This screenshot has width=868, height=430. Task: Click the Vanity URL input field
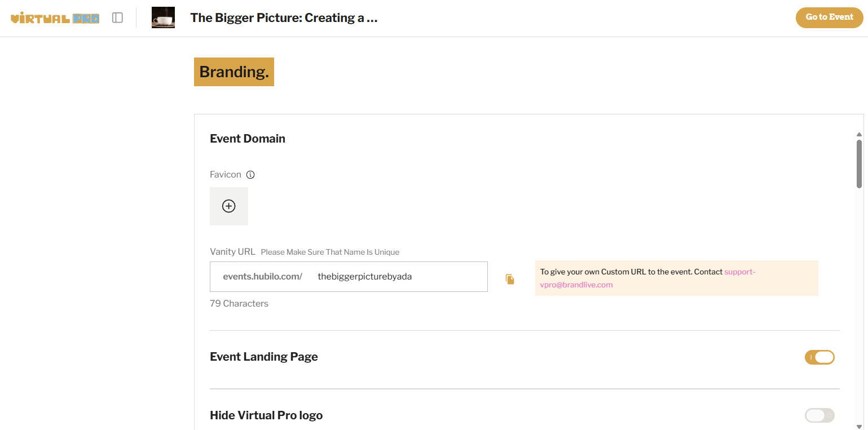pyautogui.click(x=349, y=277)
